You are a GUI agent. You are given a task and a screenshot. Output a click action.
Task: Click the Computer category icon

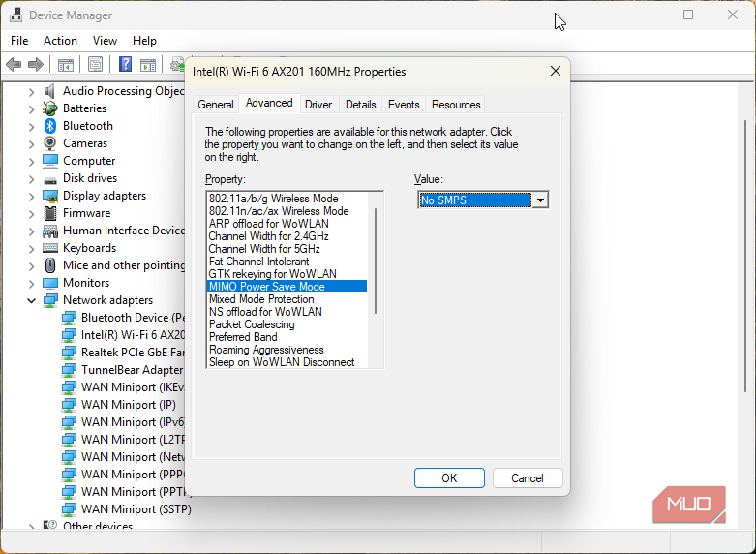click(50, 161)
